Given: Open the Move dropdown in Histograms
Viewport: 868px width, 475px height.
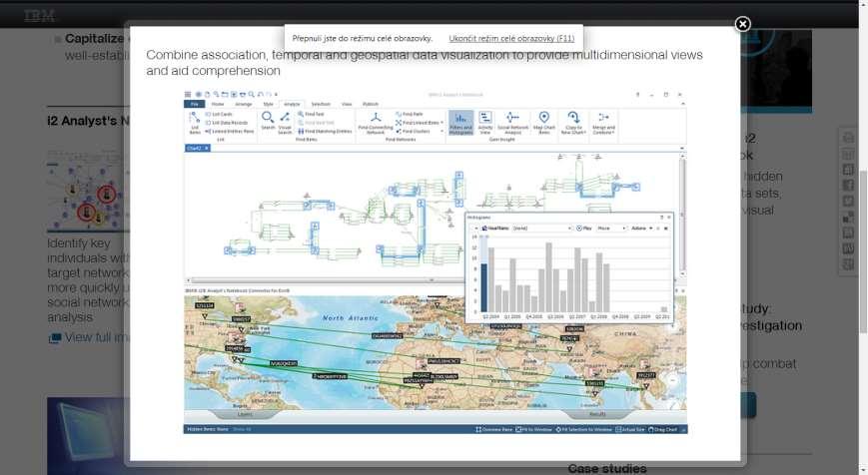Looking at the screenshot, I should click(611, 229).
